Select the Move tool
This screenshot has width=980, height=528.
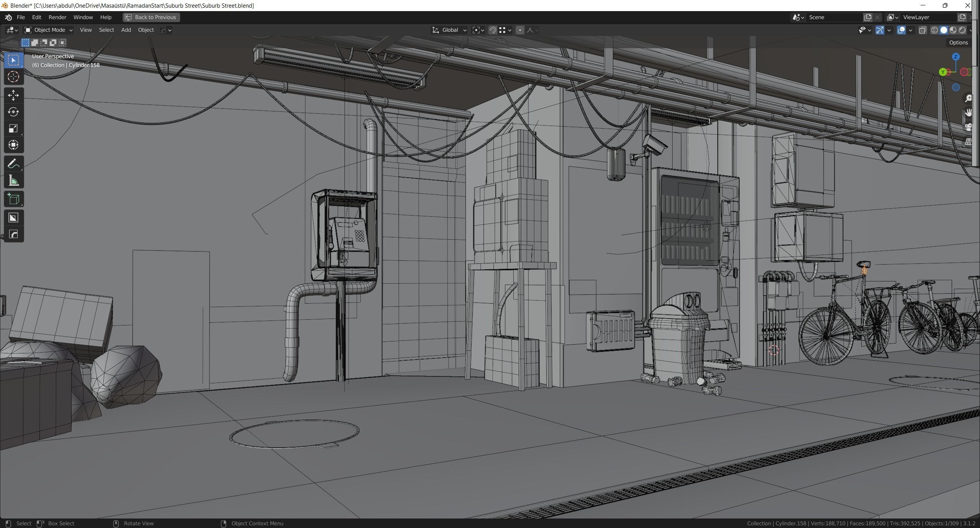pyautogui.click(x=13, y=95)
